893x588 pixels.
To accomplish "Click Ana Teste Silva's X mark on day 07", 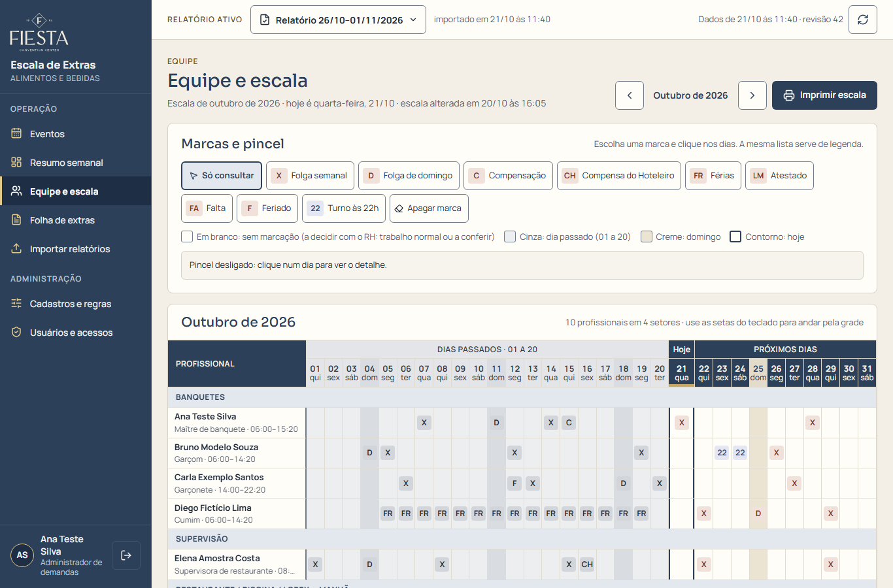I will [x=424, y=423].
